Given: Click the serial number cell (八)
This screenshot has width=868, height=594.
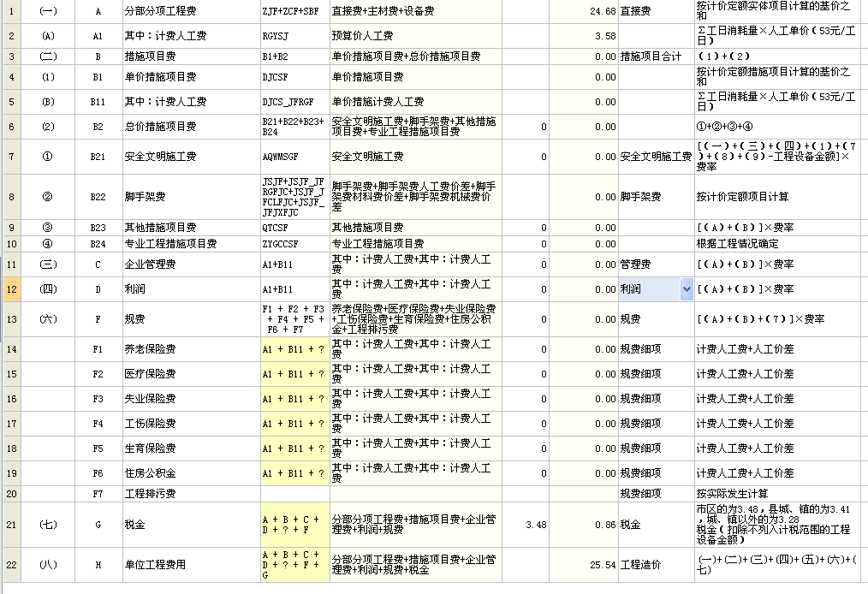Looking at the screenshot, I should [x=48, y=565].
